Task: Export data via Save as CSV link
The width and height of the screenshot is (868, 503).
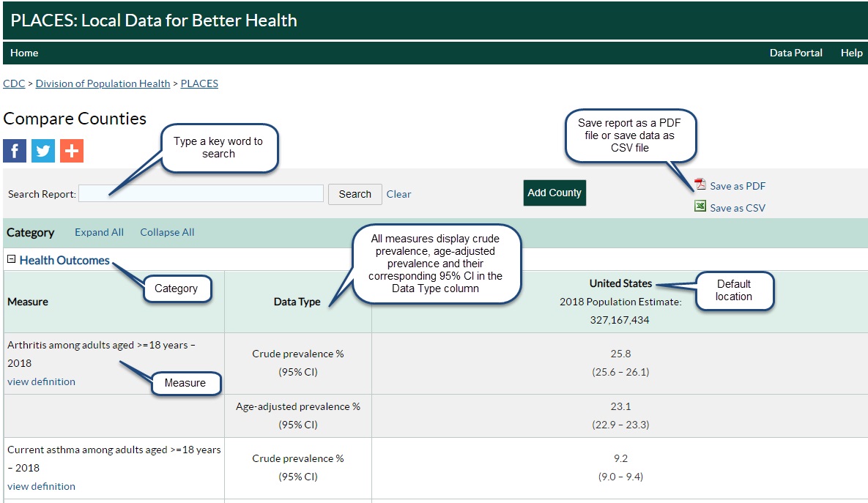Action: click(x=738, y=208)
